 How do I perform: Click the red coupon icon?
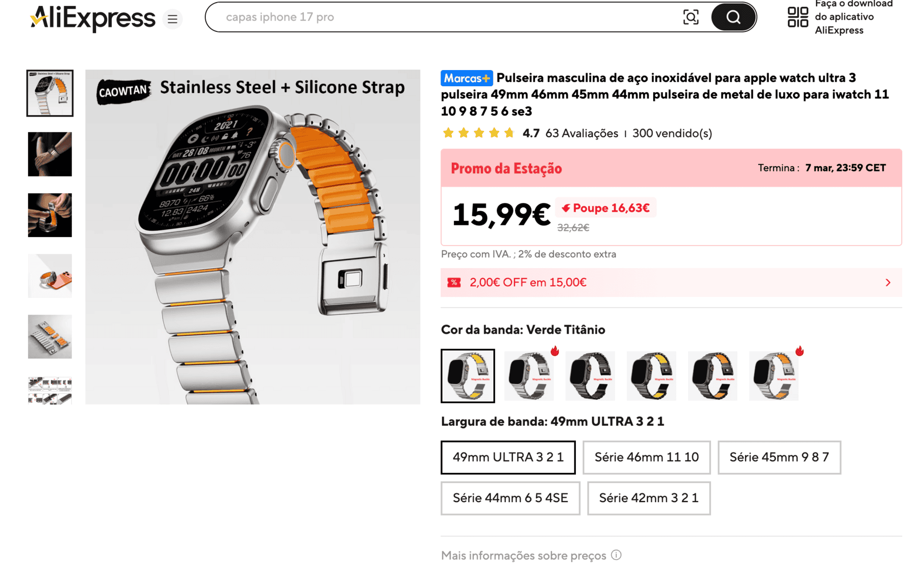454,283
